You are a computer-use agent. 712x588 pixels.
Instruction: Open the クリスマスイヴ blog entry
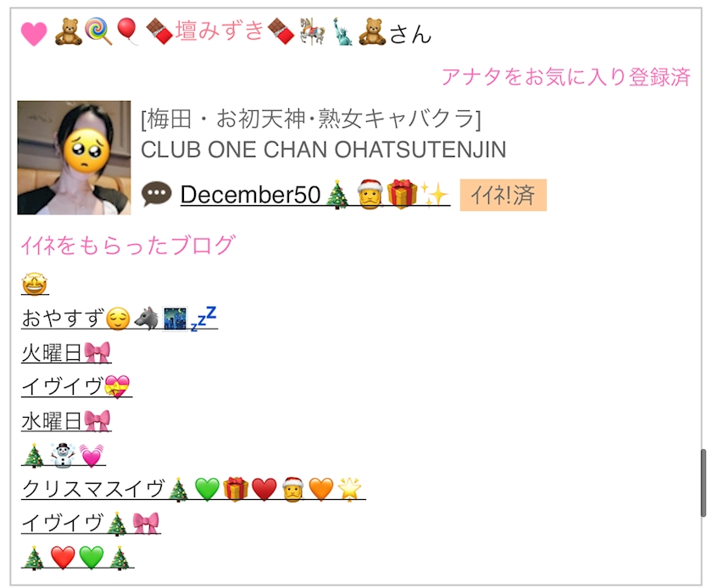(193, 489)
